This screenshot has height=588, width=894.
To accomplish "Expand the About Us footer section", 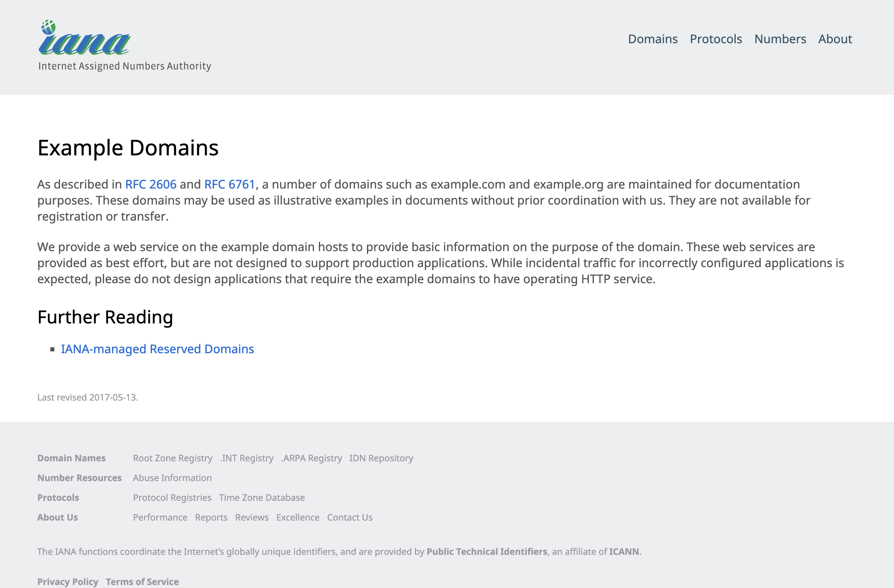I will pos(57,517).
